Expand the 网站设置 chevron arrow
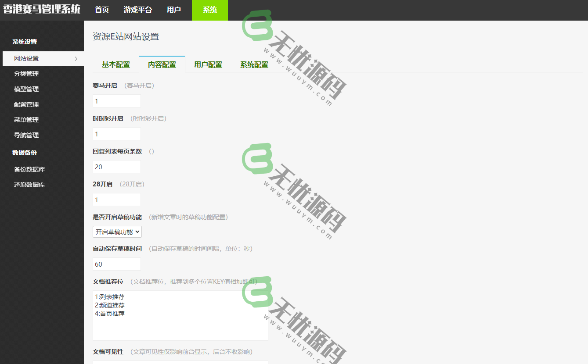Image resolution: width=588 pixels, height=364 pixels. click(76, 58)
